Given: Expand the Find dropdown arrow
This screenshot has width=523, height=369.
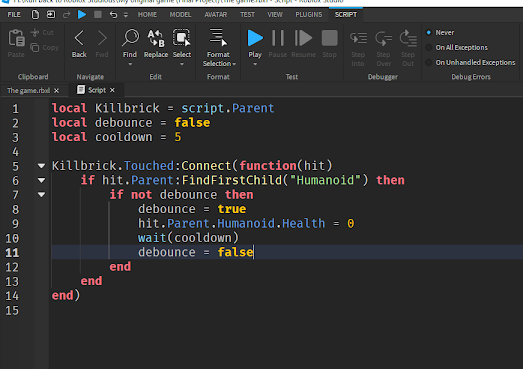Looking at the screenshot, I should (x=130, y=64).
